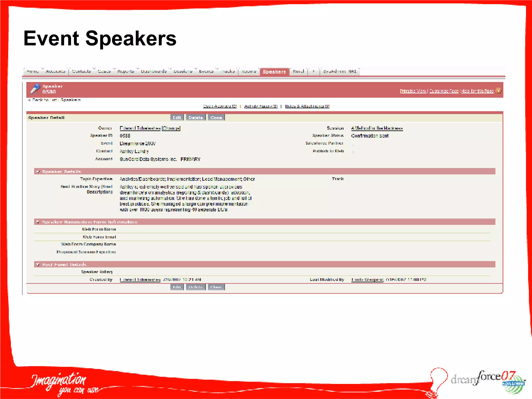Screen dimensions: 532x399
Task: Click the top Edit button
Action: pyautogui.click(x=177, y=118)
